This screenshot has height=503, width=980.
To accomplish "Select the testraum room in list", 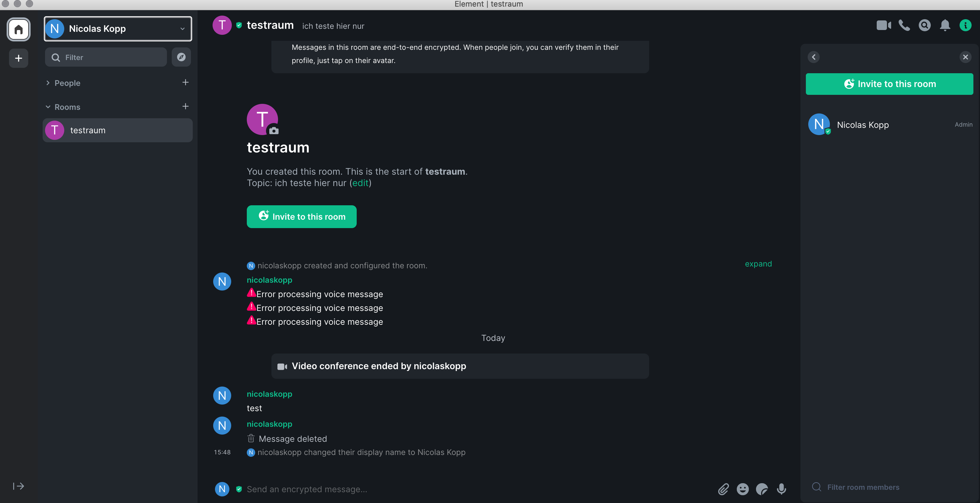I will 118,131.
